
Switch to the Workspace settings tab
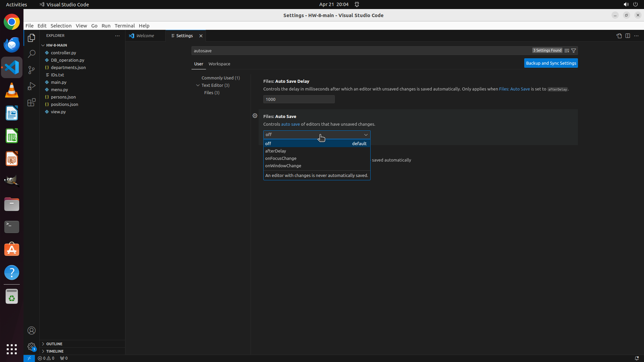coord(219,64)
